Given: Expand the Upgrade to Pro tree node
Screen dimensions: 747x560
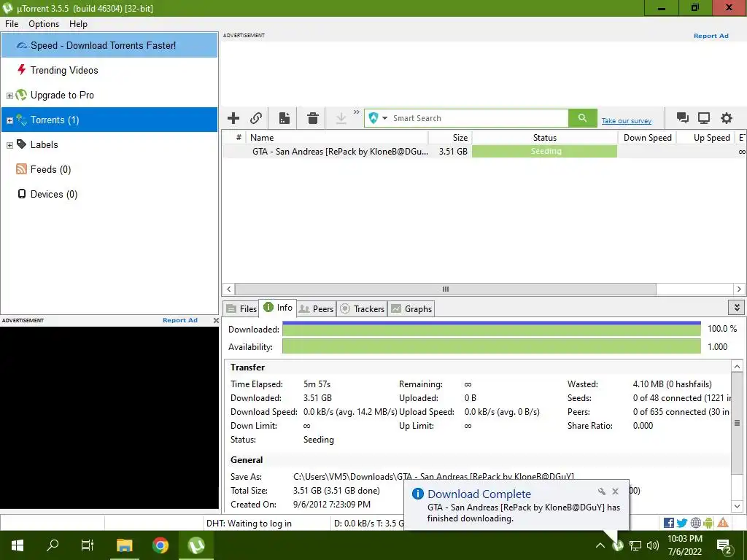Looking at the screenshot, I should (9, 96).
